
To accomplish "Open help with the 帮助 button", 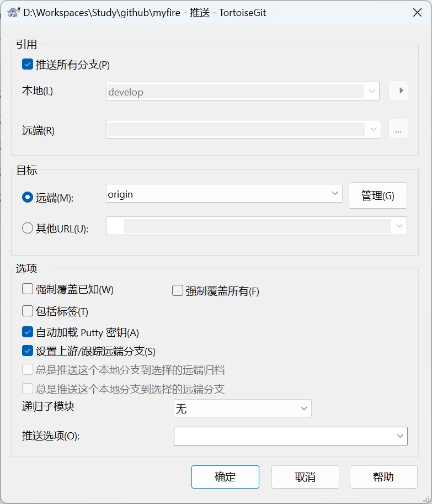I will tap(383, 477).
